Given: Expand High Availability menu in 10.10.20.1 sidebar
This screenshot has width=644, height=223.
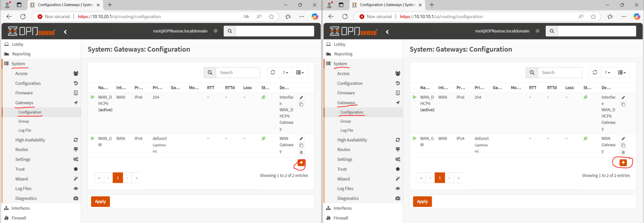Looking at the screenshot, I should click(x=30, y=140).
